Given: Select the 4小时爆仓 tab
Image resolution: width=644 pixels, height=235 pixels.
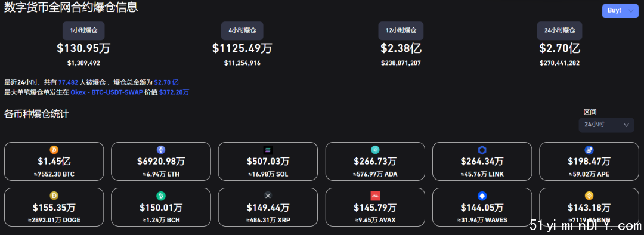Looking at the screenshot, I should pyautogui.click(x=242, y=31).
